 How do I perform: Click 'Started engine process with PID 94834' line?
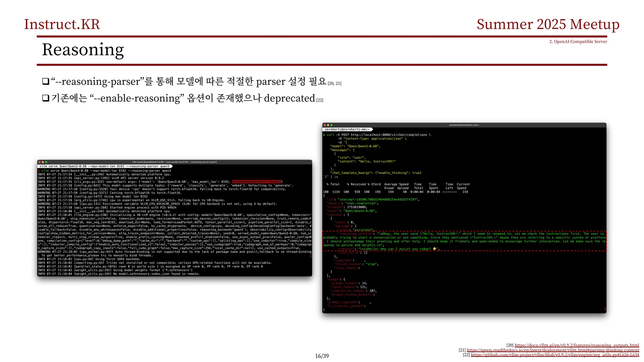(107, 207)
